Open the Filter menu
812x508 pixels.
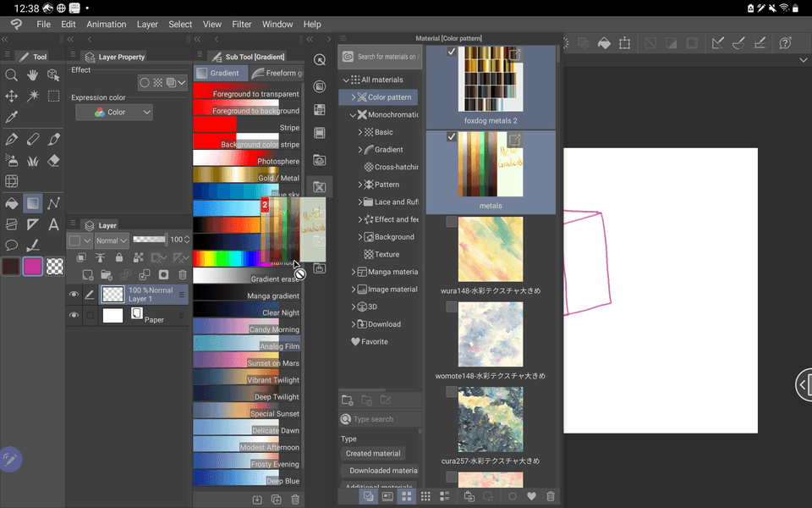(242, 25)
